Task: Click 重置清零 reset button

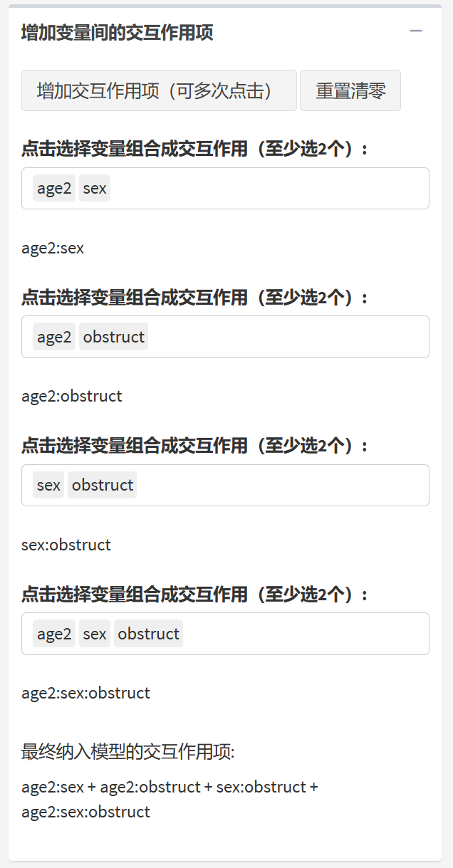Action: pyautogui.click(x=350, y=90)
